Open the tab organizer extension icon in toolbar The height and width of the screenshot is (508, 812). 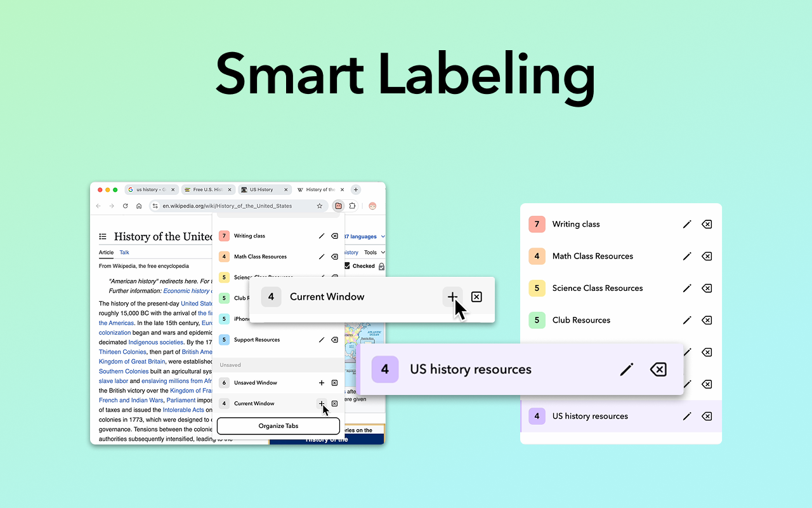coord(338,206)
